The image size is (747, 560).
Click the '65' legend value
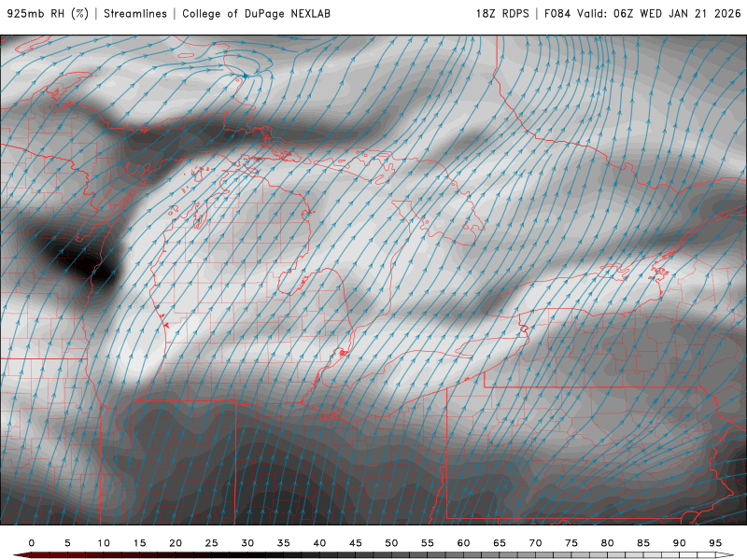(500, 543)
